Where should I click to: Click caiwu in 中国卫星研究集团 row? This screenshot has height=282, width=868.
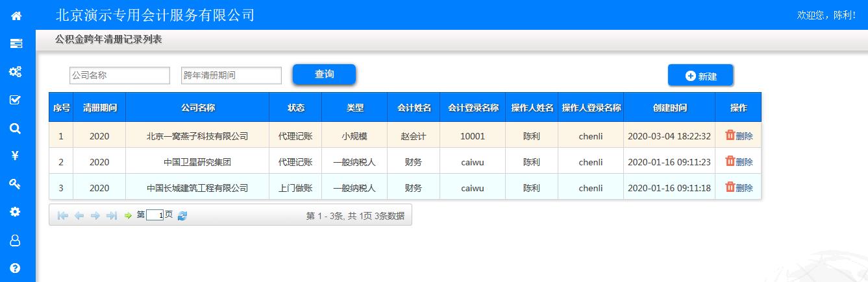tap(473, 162)
